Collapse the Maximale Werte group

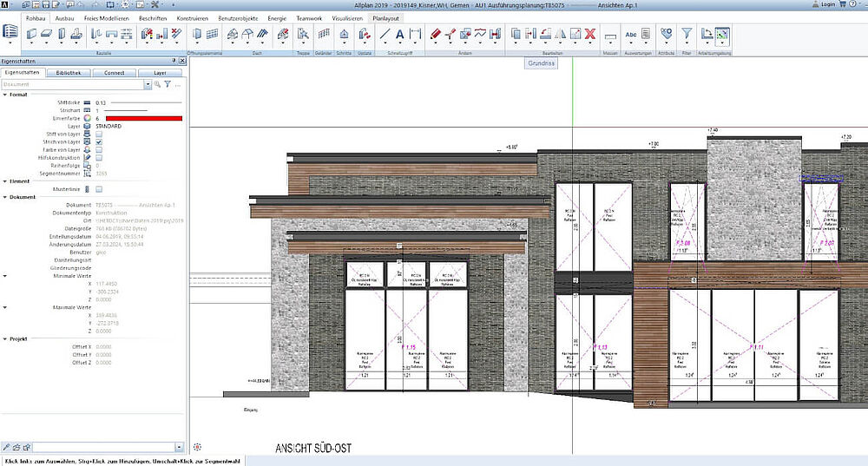pos(5,307)
